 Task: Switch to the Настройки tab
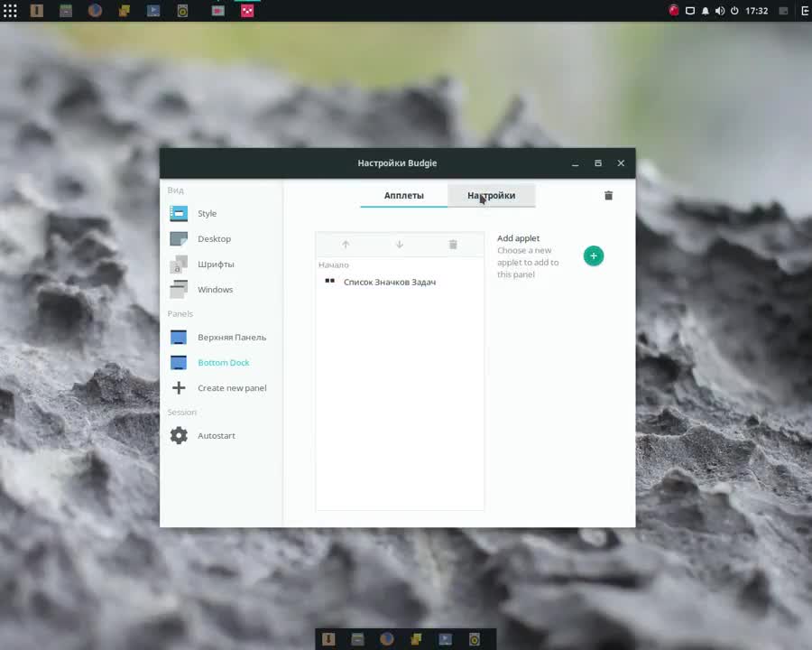tap(491, 195)
